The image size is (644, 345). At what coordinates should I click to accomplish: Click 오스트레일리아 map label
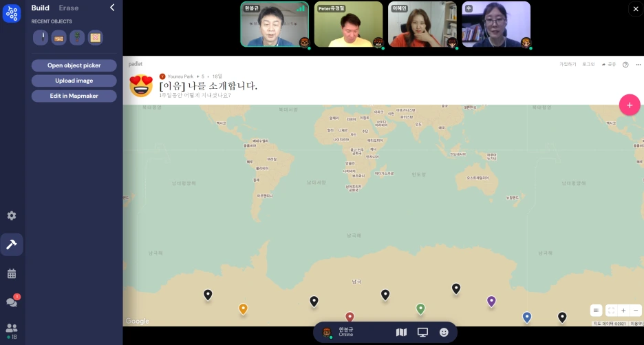(477, 178)
